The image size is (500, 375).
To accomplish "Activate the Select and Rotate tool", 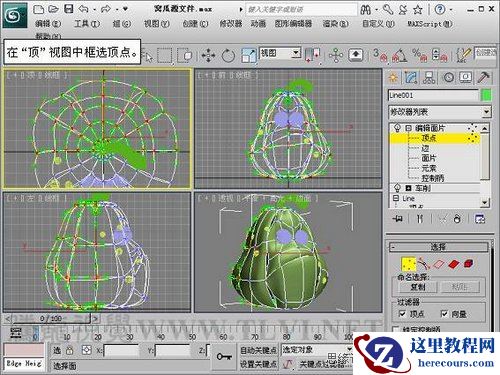I will [228, 55].
